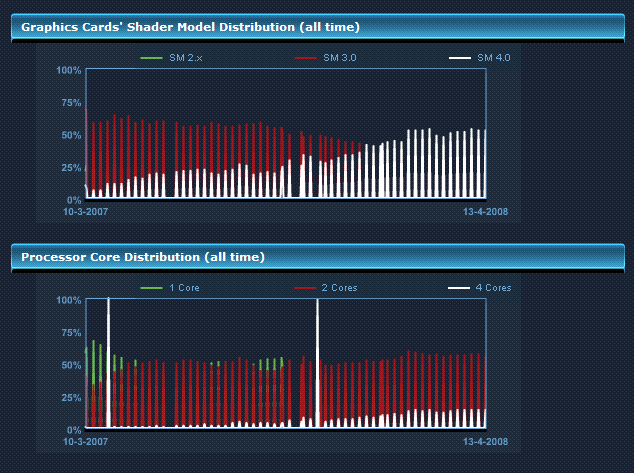Select the 4 Cores legend label

tap(493, 288)
